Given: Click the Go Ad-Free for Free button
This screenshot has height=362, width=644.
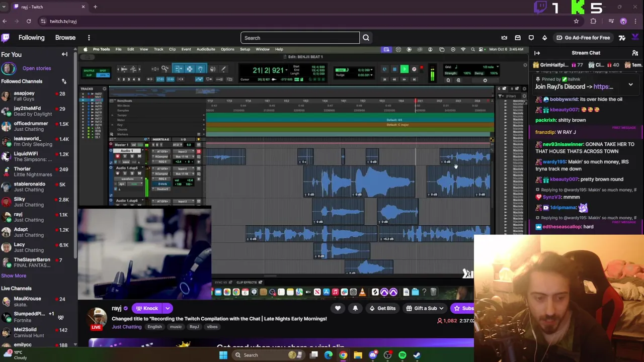Looking at the screenshot, I should pyautogui.click(x=583, y=38).
